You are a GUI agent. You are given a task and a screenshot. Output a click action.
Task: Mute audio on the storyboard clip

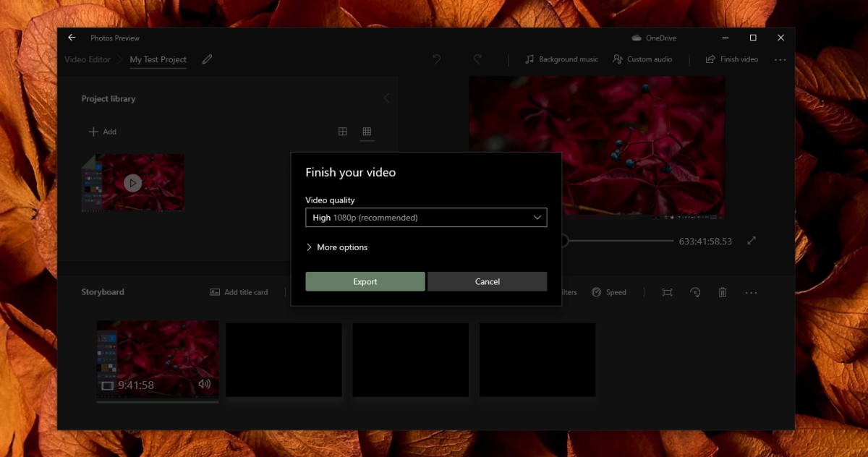tap(205, 384)
